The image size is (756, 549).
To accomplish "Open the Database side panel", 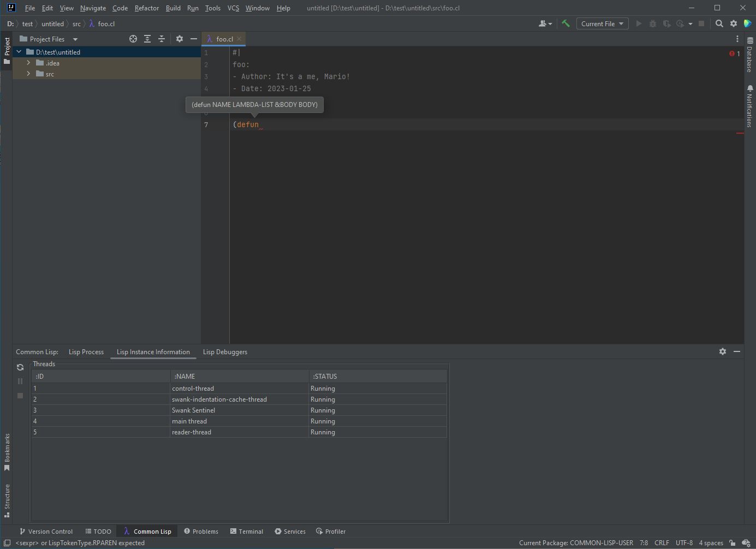I will click(x=750, y=55).
